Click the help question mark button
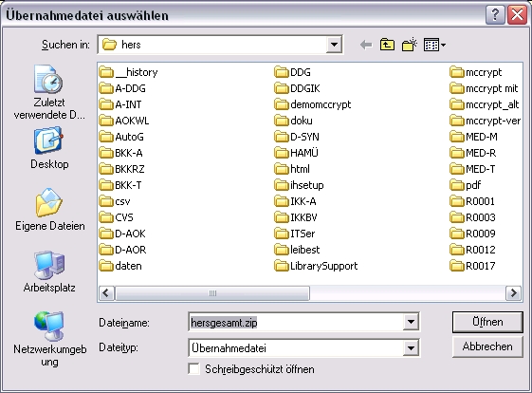 pos(495,15)
